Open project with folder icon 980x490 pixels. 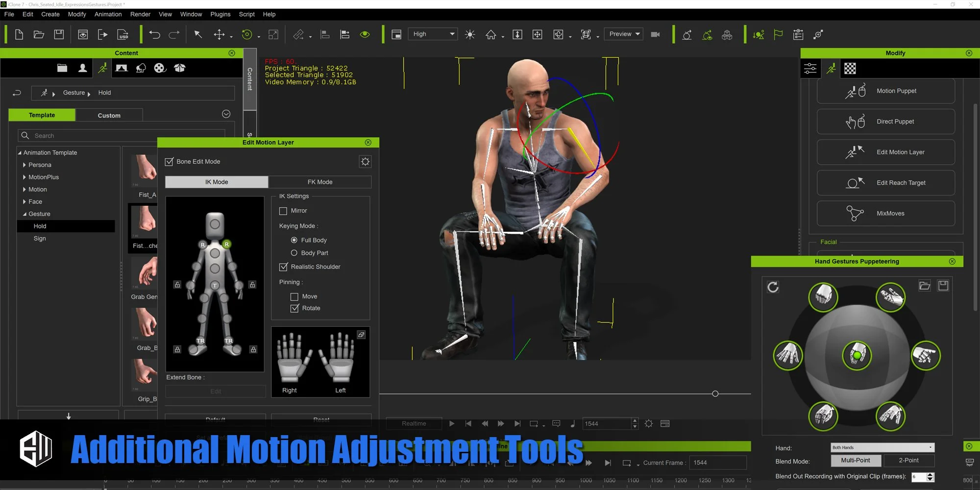click(39, 34)
